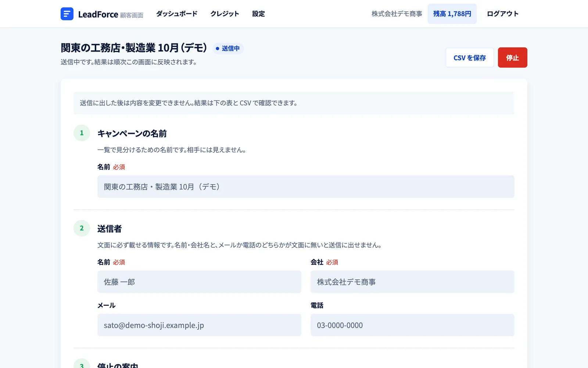Click the 電話 field label

pos(317,305)
